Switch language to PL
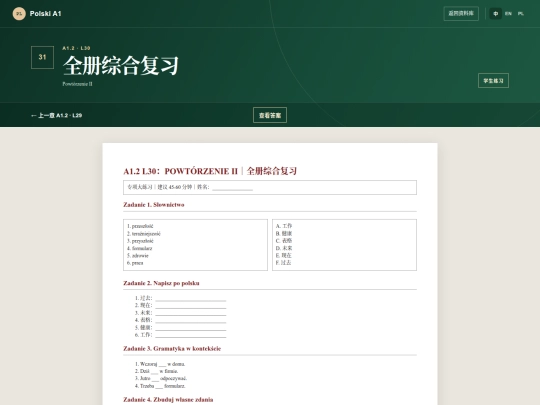The image size is (540, 405). (x=521, y=14)
